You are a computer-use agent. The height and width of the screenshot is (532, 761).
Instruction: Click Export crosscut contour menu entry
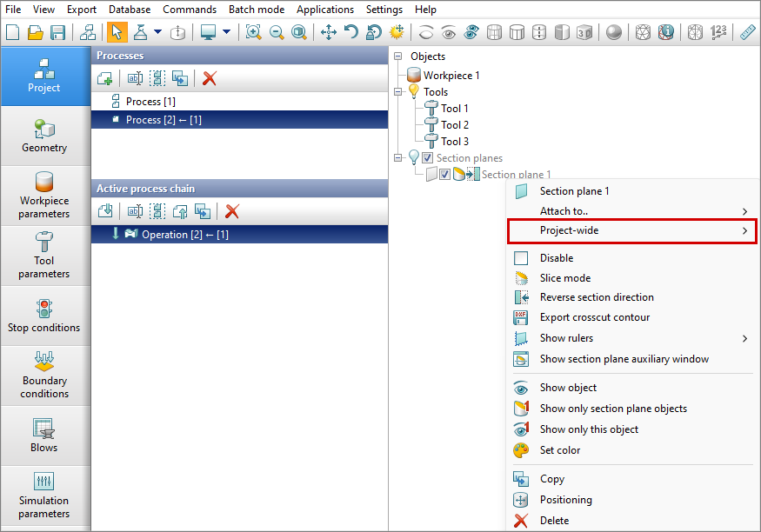pos(594,317)
